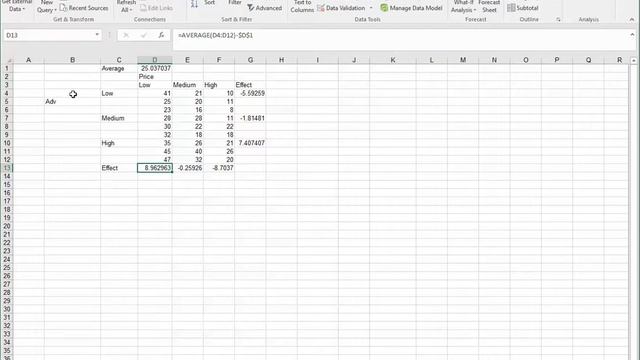The height and width of the screenshot is (360, 640).
Task: Click the Subtotal icon
Action: coord(523,8)
